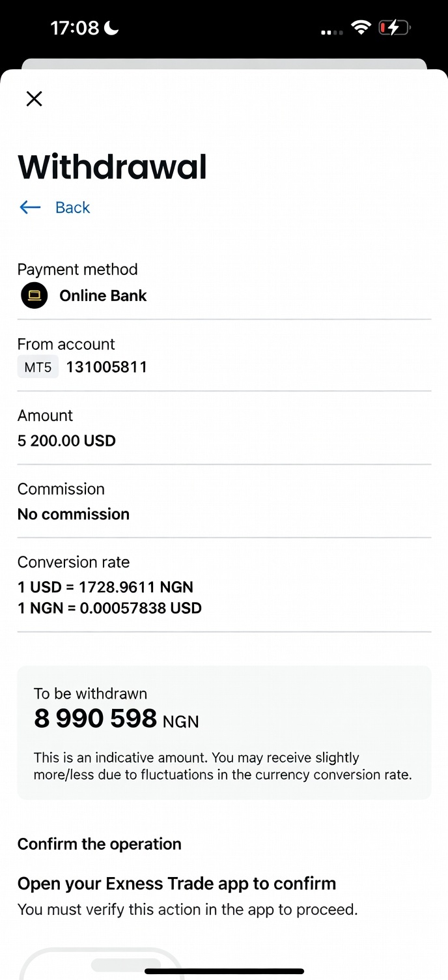Tap the indicative amount disclaimer text
The image size is (448, 980).
pyautogui.click(x=223, y=766)
